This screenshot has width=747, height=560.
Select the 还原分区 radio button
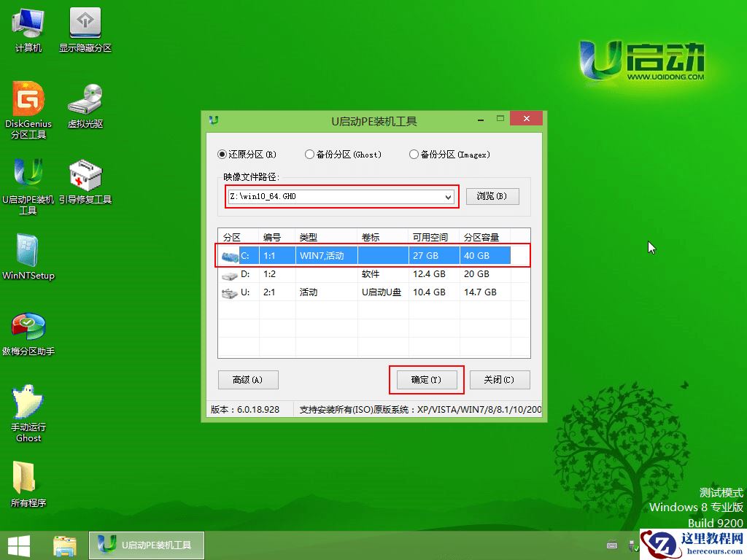point(221,155)
